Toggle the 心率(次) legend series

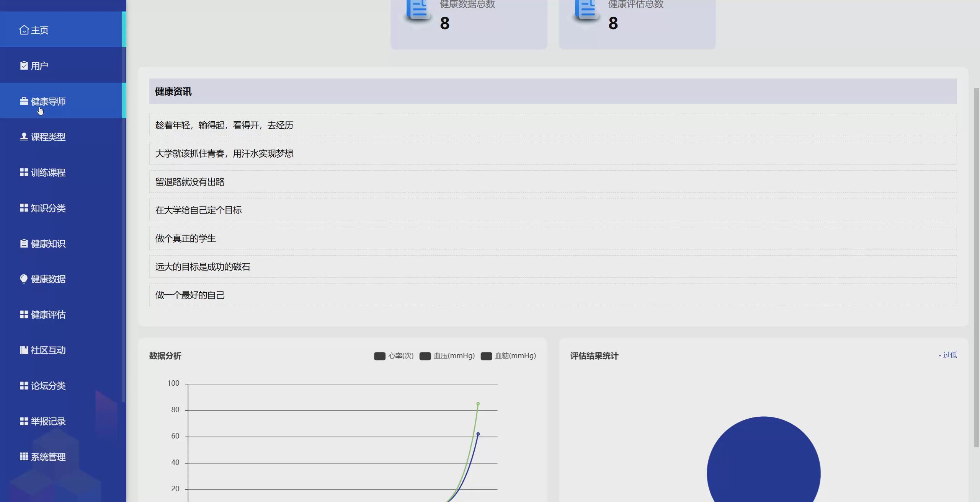(394, 356)
